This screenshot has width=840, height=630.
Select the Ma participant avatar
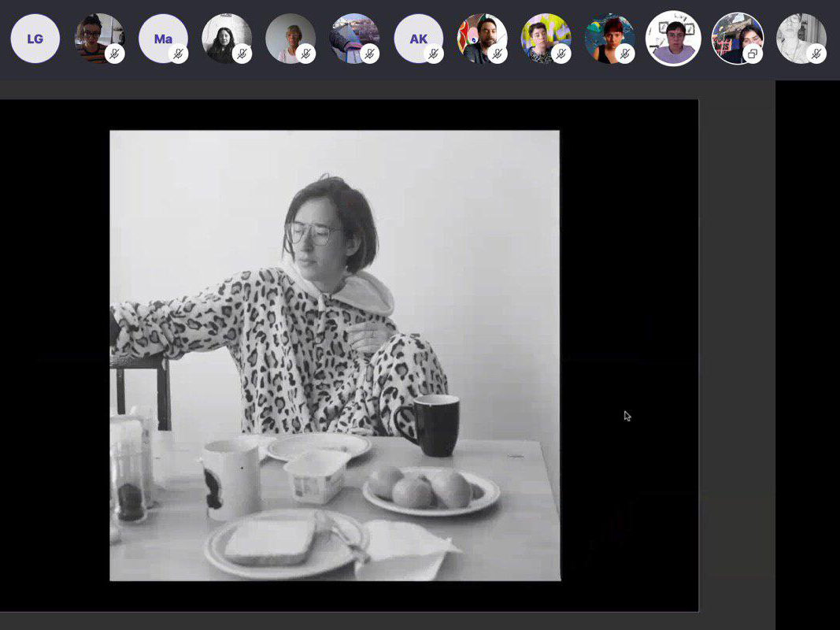(163, 39)
